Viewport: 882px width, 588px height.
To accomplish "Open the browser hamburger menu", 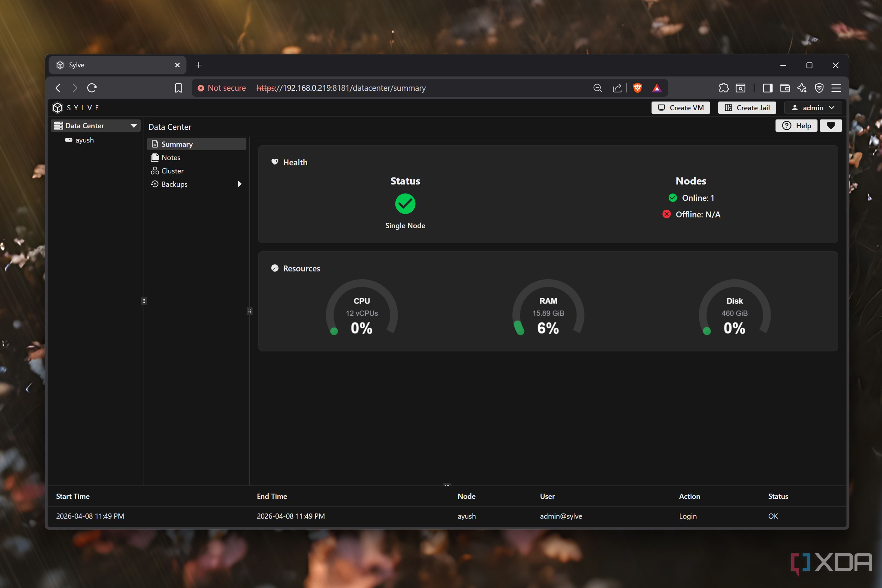I will pyautogui.click(x=836, y=88).
